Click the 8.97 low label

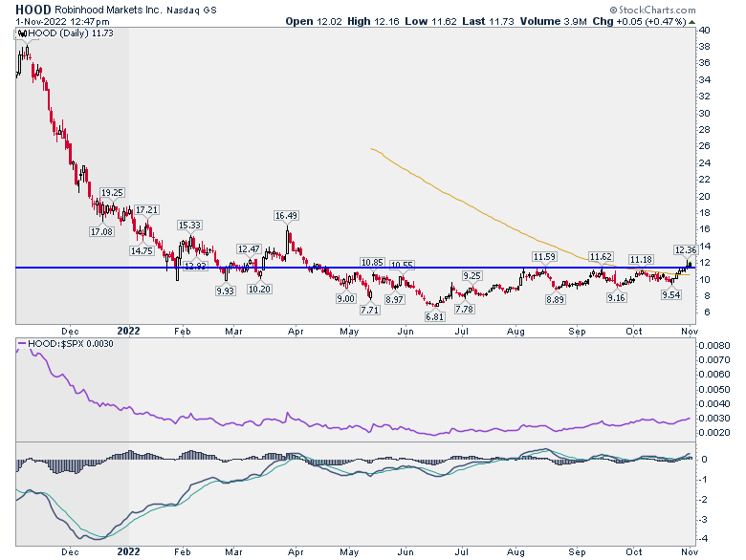tap(394, 299)
